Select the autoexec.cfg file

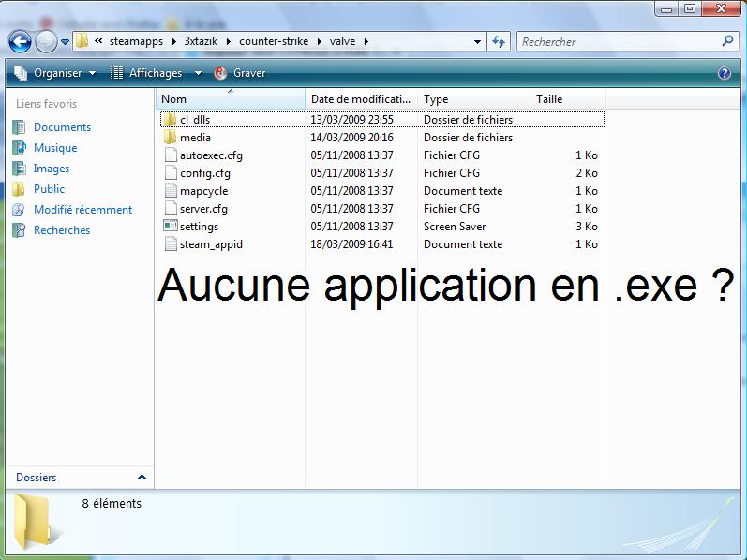pyautogui.click(x=211, y=155)
